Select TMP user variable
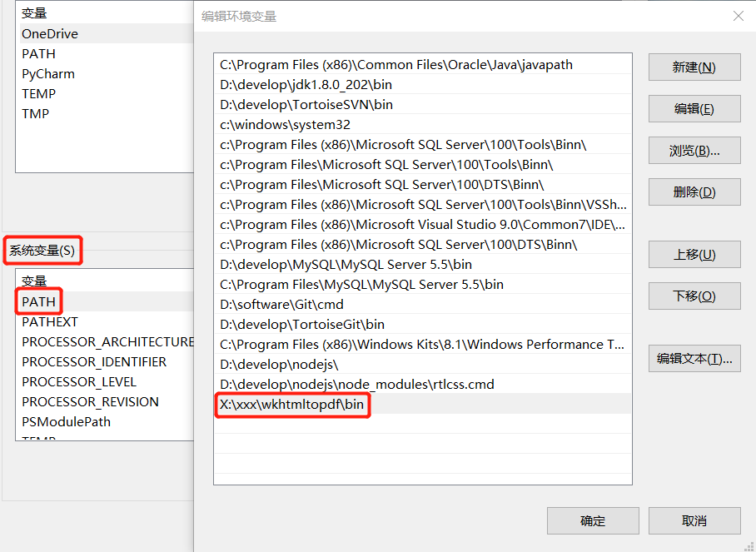756x552 pixels. tap(105, 114)
